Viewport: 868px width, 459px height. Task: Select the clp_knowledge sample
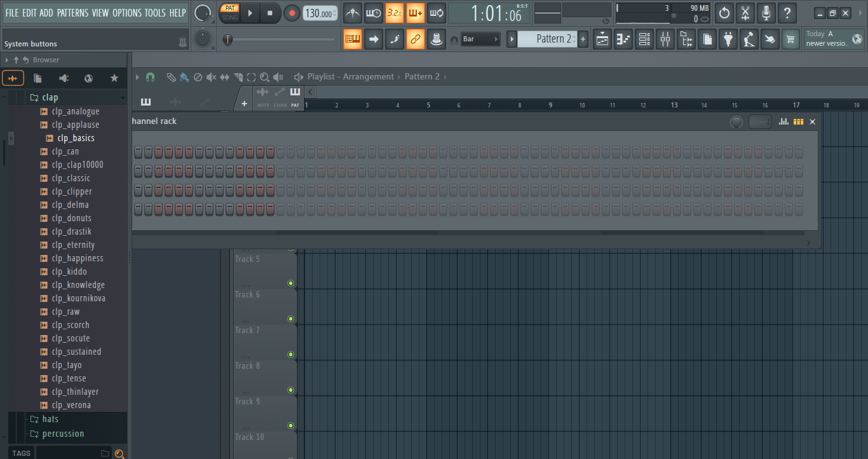pyautogui.click(x=78, y=285)
